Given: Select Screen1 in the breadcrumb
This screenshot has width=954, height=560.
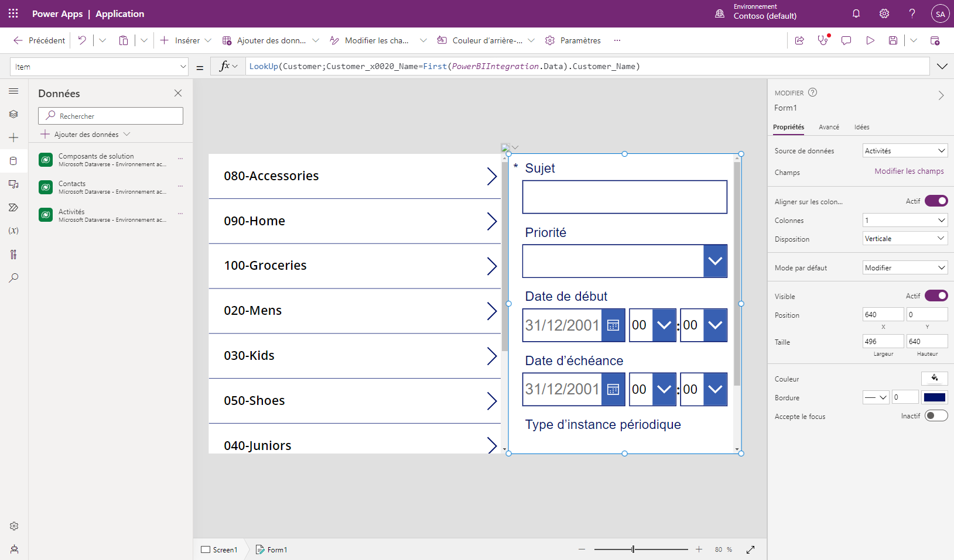Looking at the screenshot, I should pos(220,549).
